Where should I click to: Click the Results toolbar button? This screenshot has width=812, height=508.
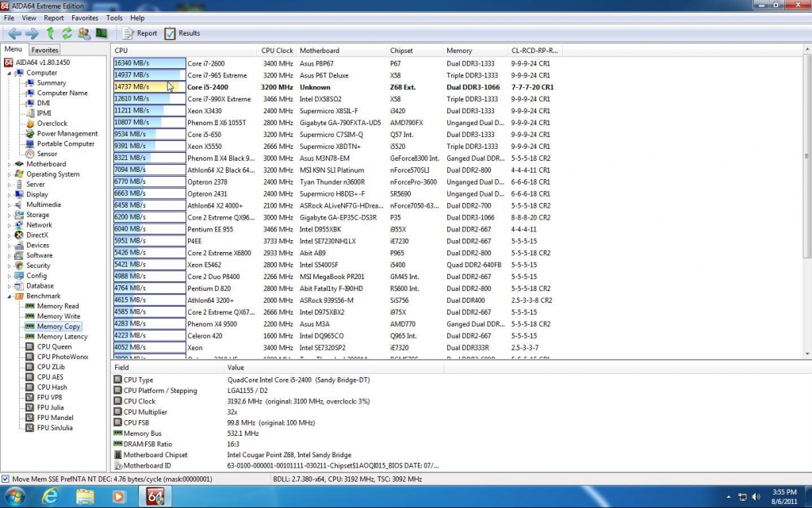point(182,33)
